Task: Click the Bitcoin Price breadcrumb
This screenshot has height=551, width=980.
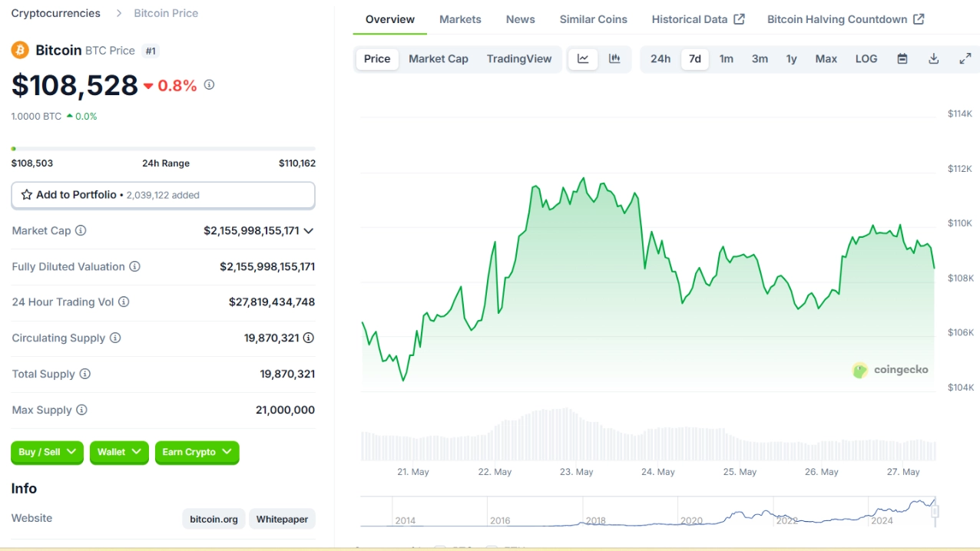Action: click(166, 13)
